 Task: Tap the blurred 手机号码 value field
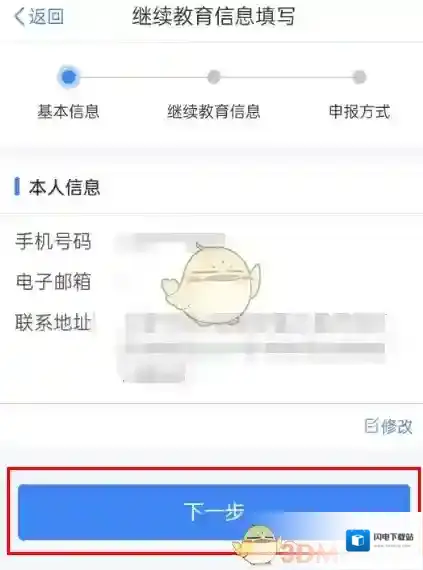pyautogui.click(x=171, y=242)
